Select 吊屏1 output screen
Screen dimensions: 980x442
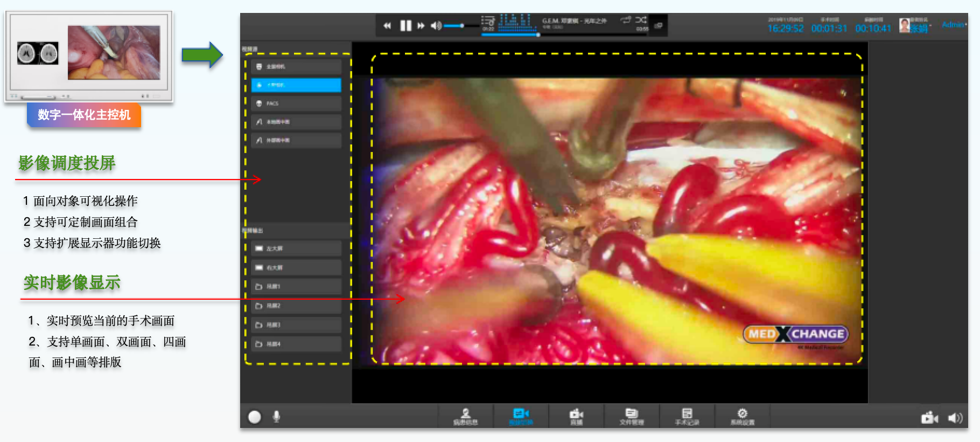pyautogui.click(x=296, y=287)
